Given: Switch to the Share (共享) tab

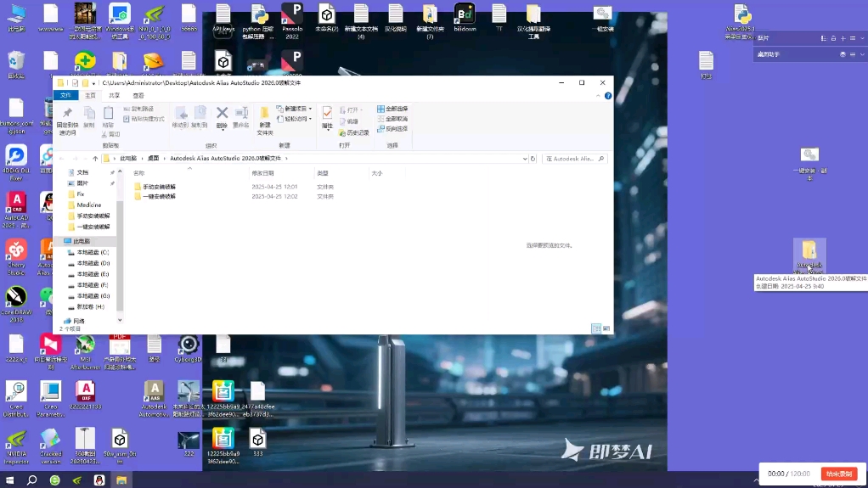Looking at the screenshot, I should [x=114, y=95].
